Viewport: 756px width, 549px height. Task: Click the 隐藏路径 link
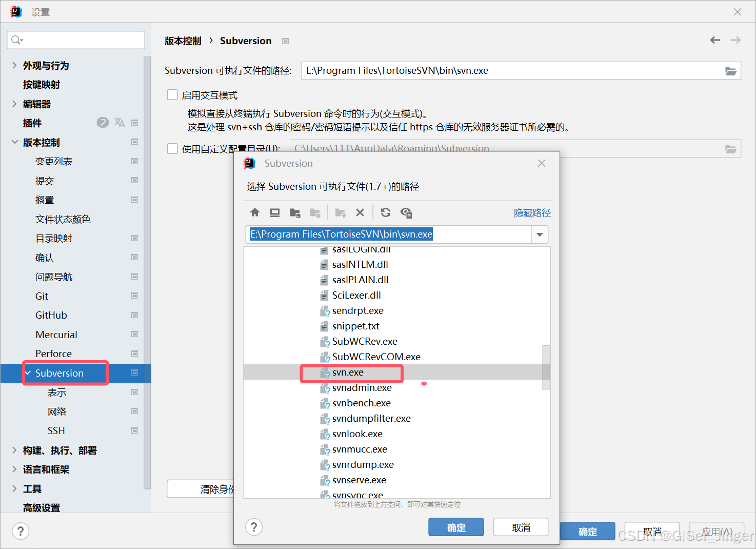click(x=532, y=213)
